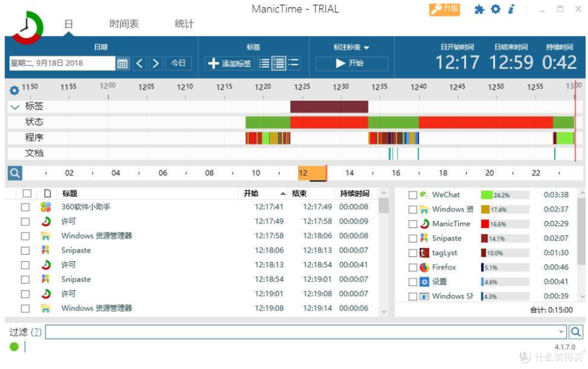Click activity list scroll down arrow
The image size is (588, 369).
tap(384, 312)
